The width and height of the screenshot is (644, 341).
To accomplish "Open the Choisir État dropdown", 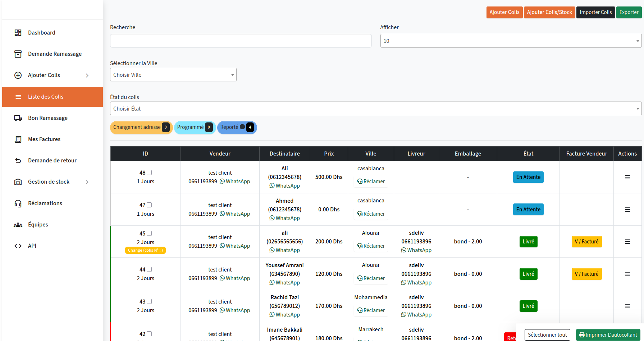I will pyautogui.click(x=375, y=109).
